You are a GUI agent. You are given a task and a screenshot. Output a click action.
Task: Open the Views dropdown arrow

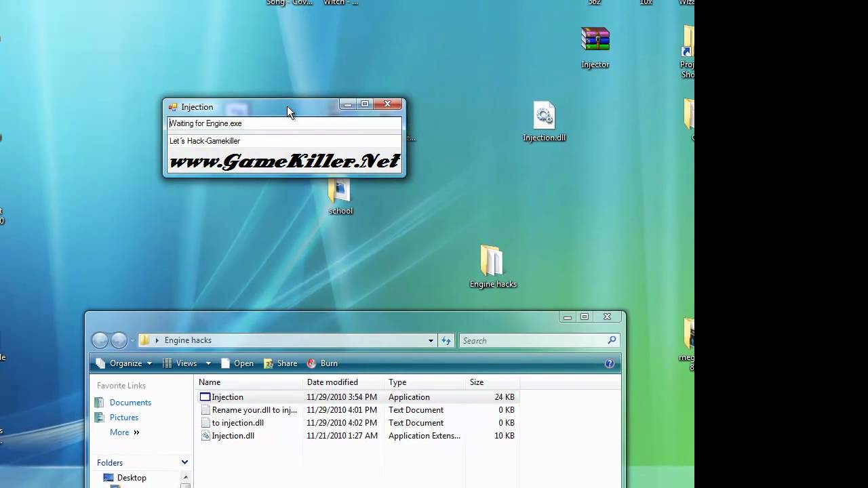[208, 363]
